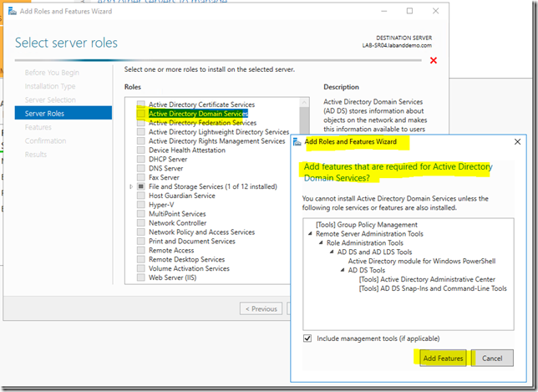
Task: Check Host Guardian Service role
Action: tap(140, 196)
